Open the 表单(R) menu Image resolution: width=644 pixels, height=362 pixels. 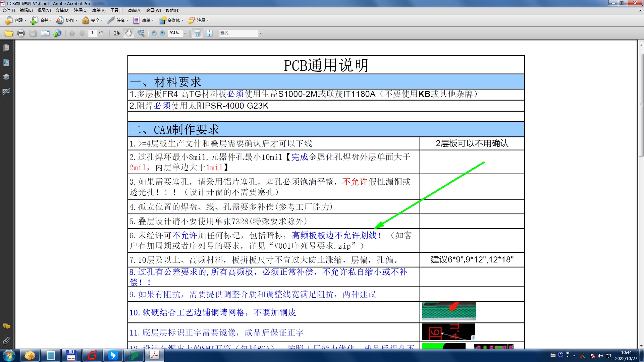(x=99, y=10)
